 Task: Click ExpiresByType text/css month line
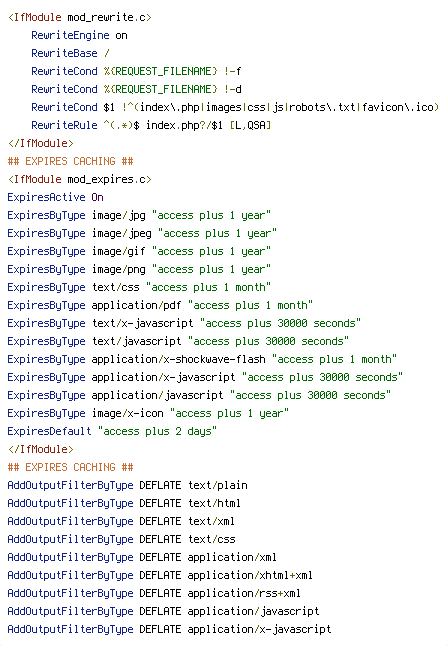click(139, 287)
